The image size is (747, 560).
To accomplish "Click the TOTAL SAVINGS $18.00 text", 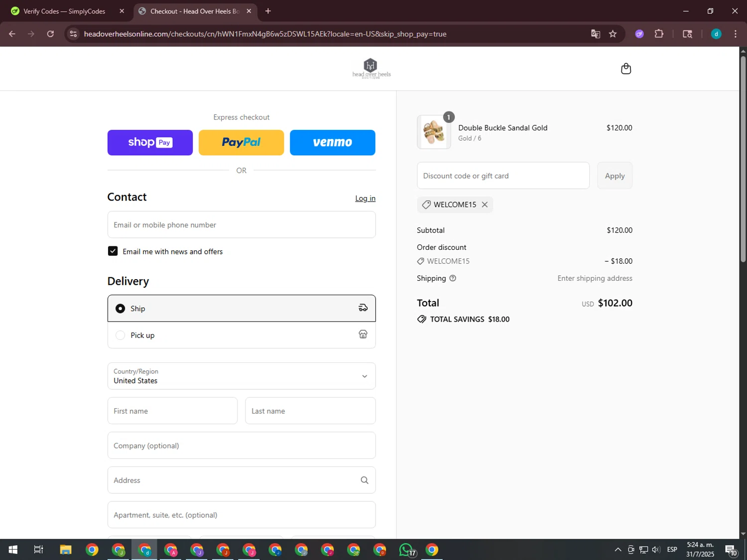I will [x=470, y=320].
